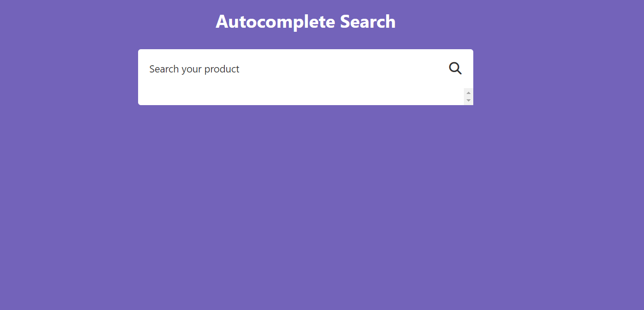Activate the autocomplete text field

coord(295,69)
